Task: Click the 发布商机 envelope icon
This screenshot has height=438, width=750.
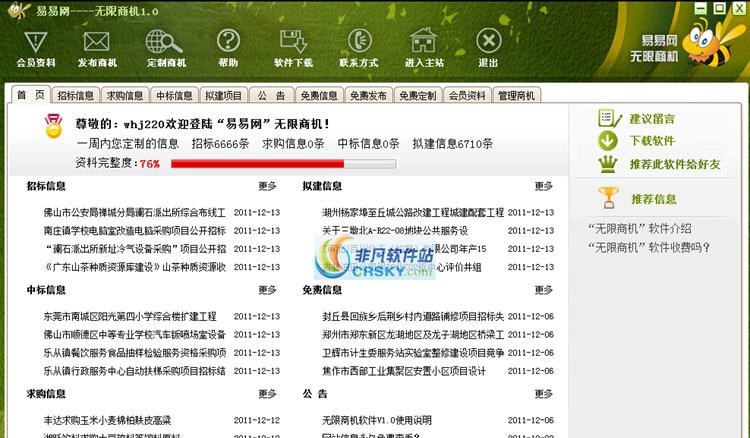Action: coord(97,42)
